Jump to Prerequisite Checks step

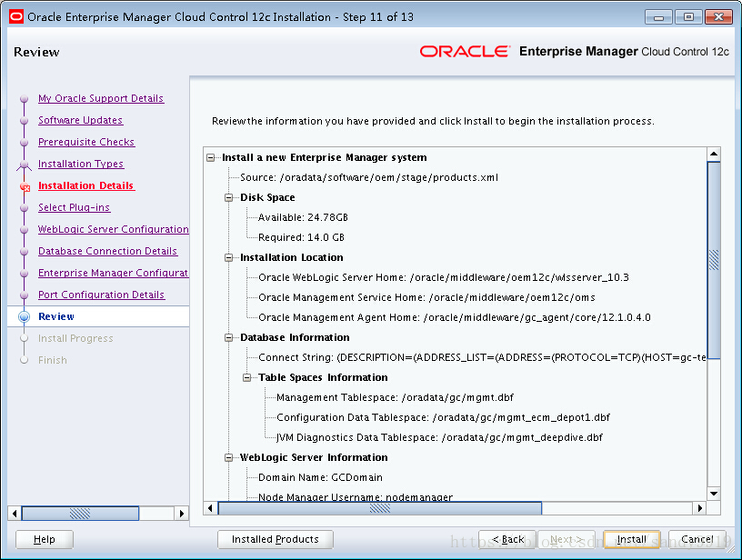tap(86, 142)
